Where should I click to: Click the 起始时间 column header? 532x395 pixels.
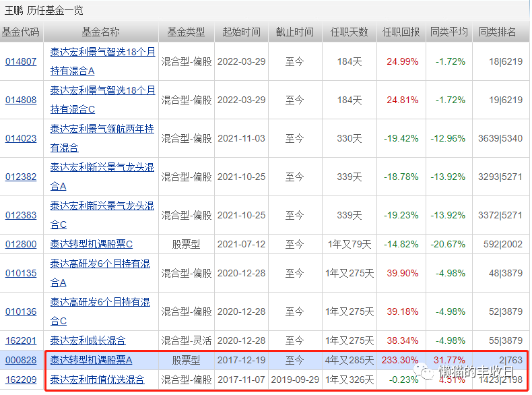pos(242,32)
